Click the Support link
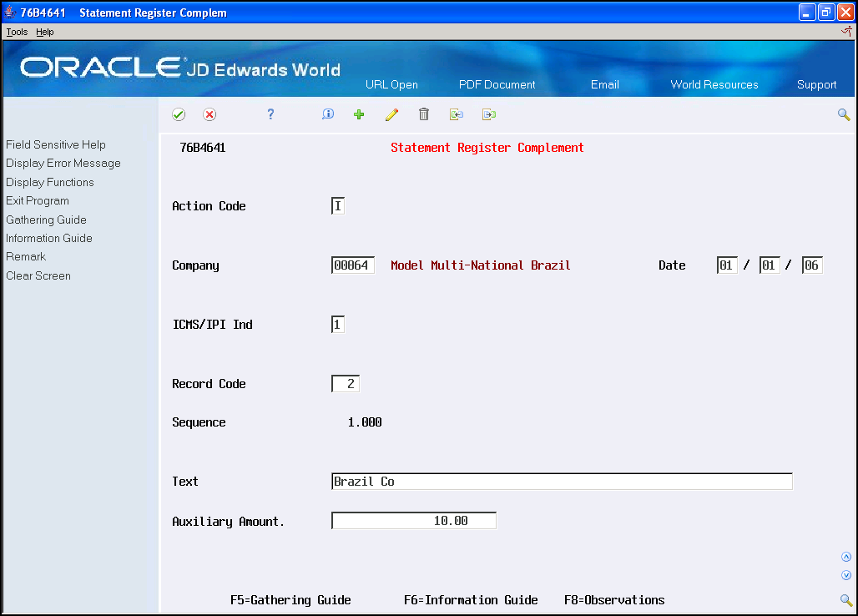Screen dimensions: 858x616 (816, 85)
